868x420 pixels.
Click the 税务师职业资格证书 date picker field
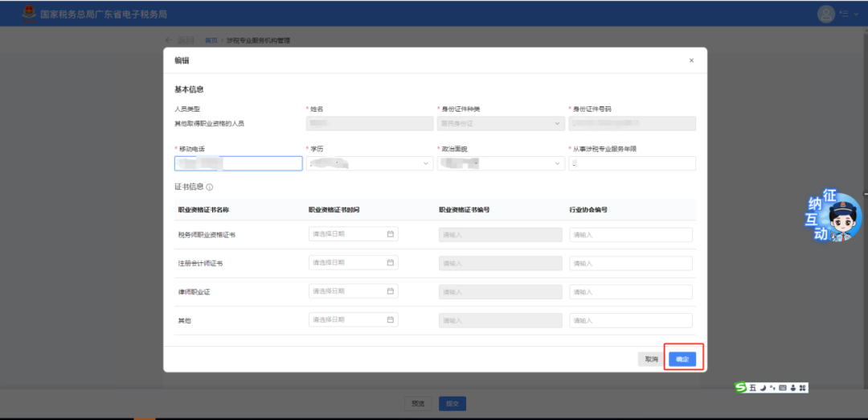(353, 234)
